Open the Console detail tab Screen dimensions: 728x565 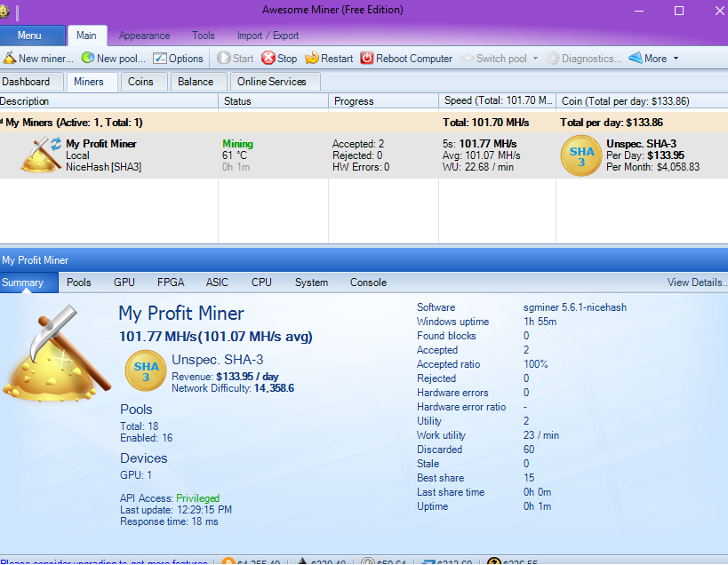(x=368, y=282)
